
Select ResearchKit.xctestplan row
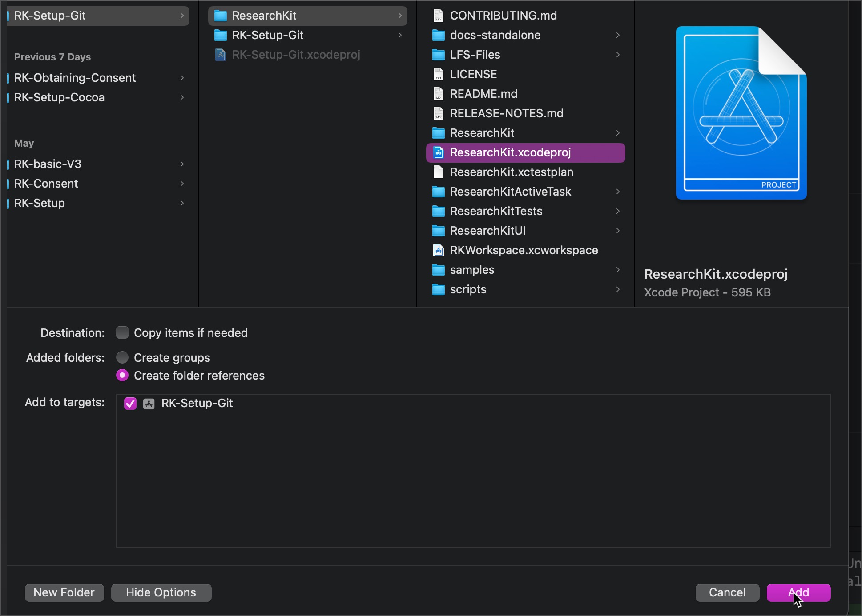click(526, 172)
